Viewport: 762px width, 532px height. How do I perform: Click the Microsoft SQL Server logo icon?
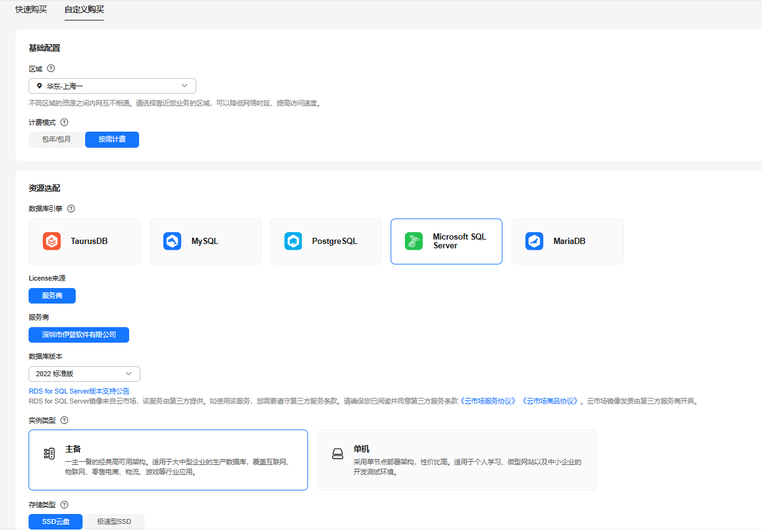point(414,241)
